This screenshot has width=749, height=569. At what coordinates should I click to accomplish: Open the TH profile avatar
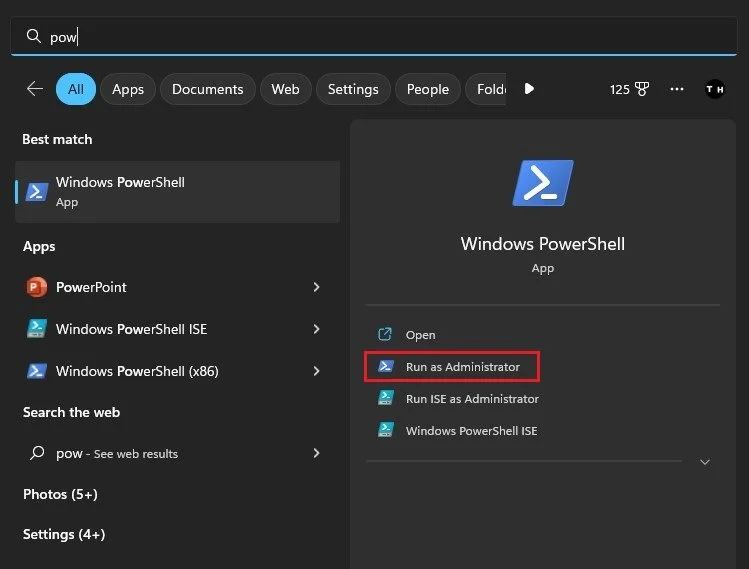pos(715,89)
